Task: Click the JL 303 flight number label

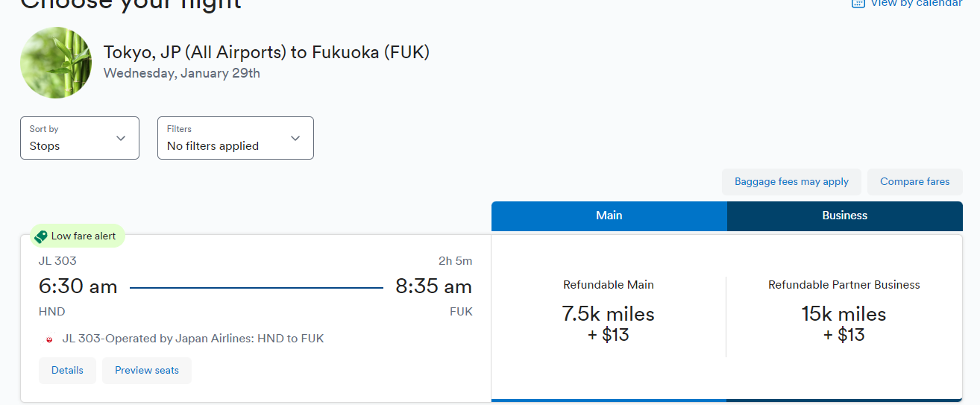Action: pos(57,261)
